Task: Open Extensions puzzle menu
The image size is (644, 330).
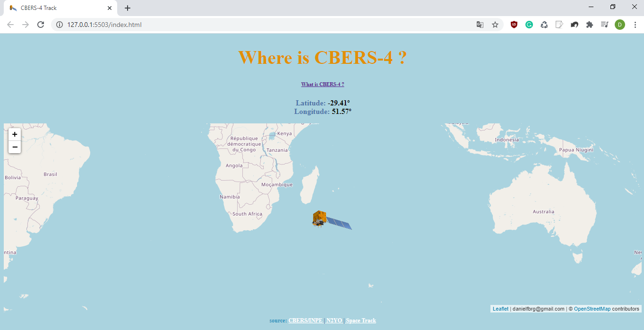Action: tap(590, 25)
